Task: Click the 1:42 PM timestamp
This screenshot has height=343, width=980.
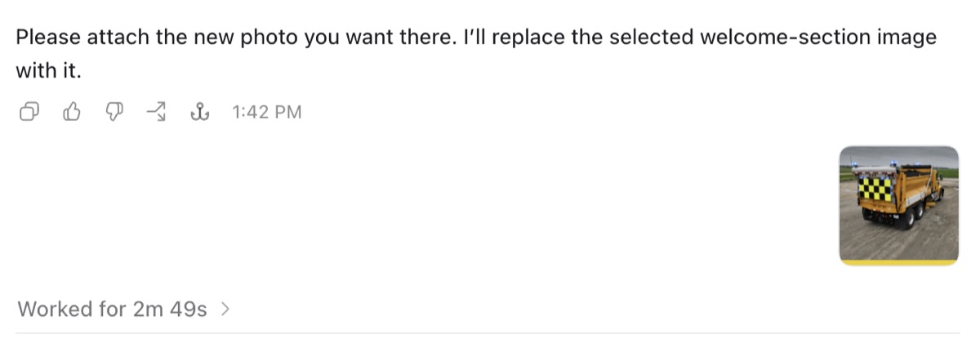Action: tap(267, 113)
